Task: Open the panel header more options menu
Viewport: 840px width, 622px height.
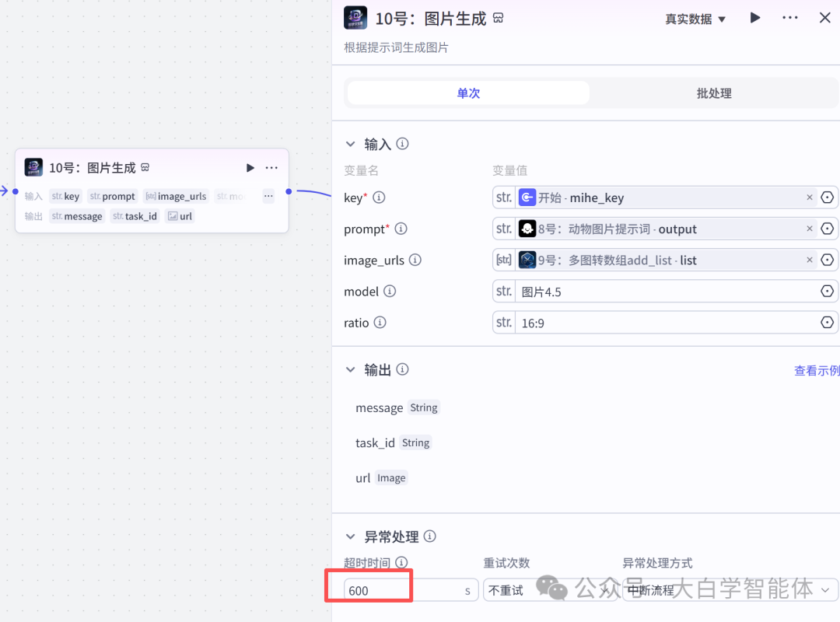Action: point(790,18)
